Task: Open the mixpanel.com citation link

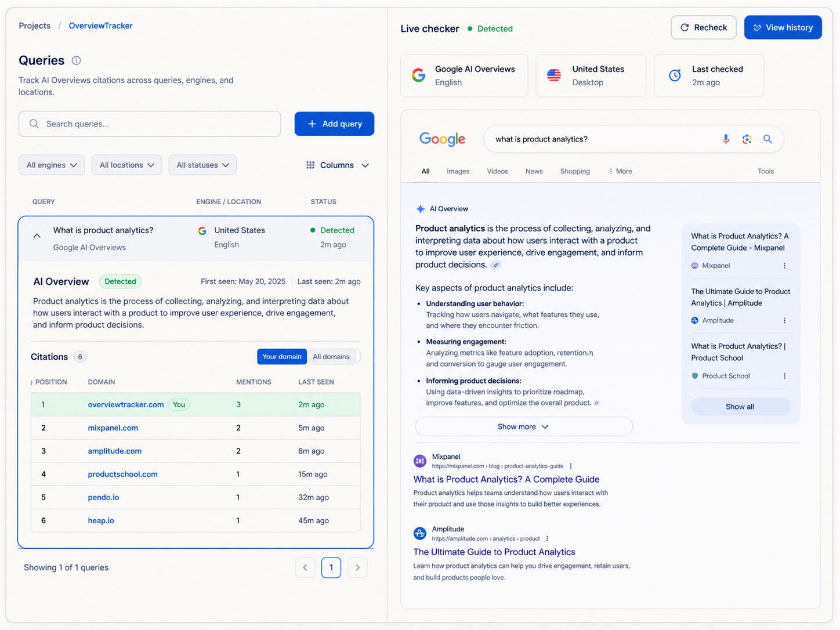Action: click(113, 428)
